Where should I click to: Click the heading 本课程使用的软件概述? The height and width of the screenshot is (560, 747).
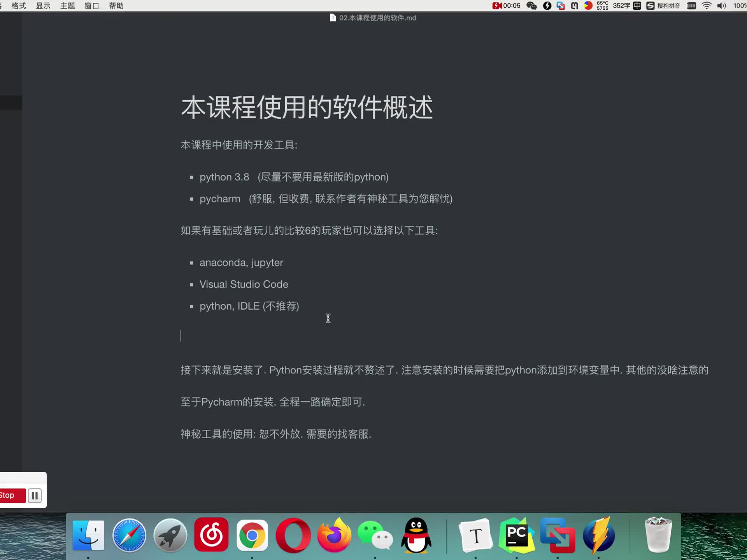tap(307, 108)
